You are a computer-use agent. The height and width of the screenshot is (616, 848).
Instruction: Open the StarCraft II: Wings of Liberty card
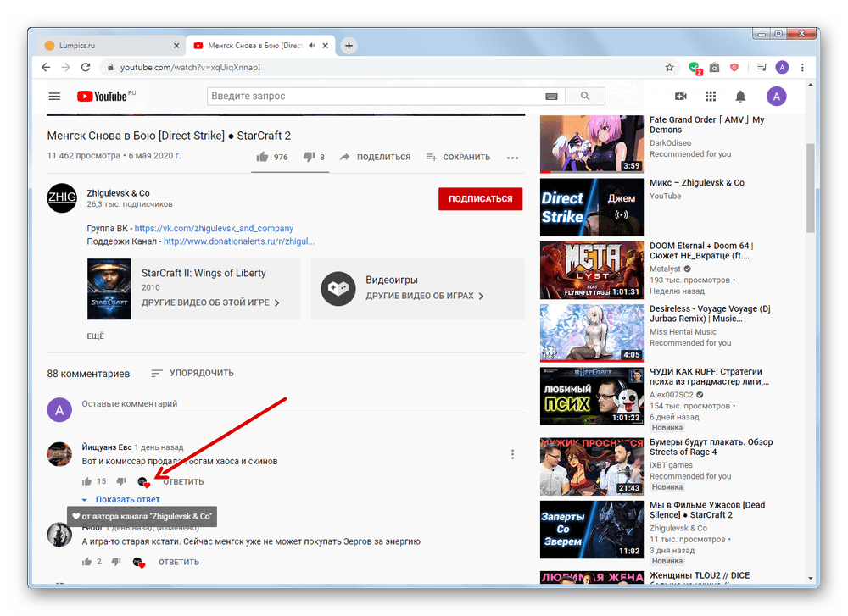click(x=193, y=289)
